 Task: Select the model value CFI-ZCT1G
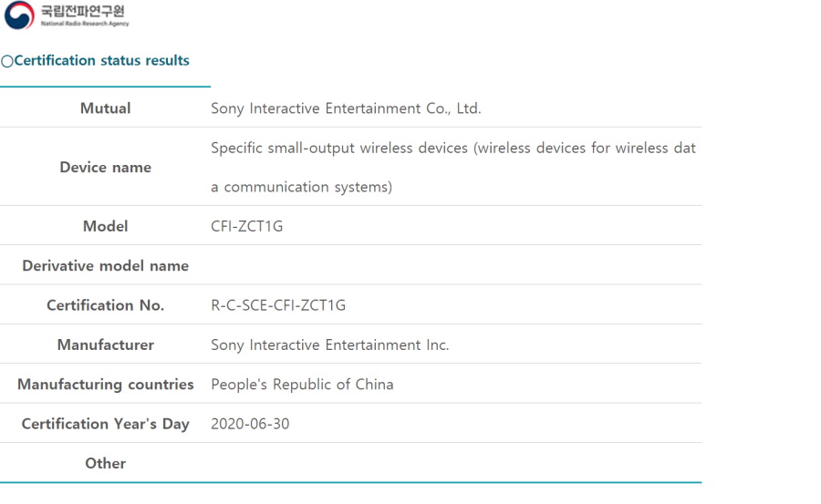pos(246,226)
